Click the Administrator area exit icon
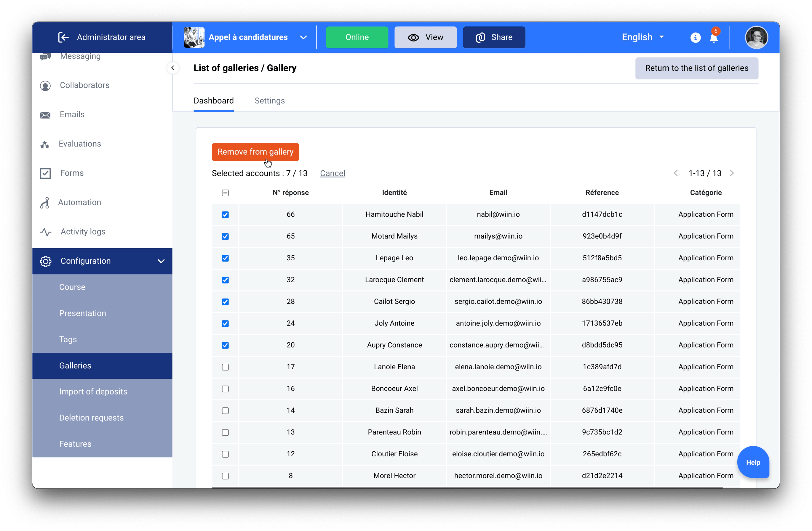Image resolution: width=812 pixels, height=531 pixels. tap(64, 37)
